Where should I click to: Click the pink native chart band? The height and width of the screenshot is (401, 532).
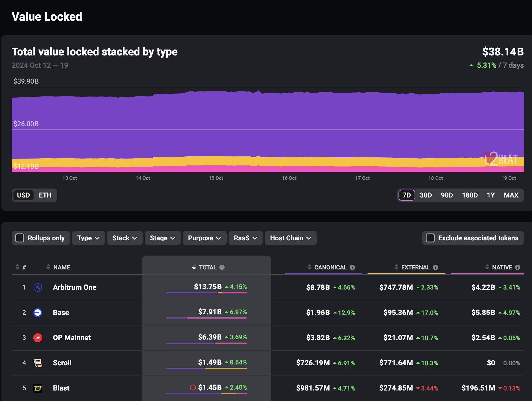point(267,169)
